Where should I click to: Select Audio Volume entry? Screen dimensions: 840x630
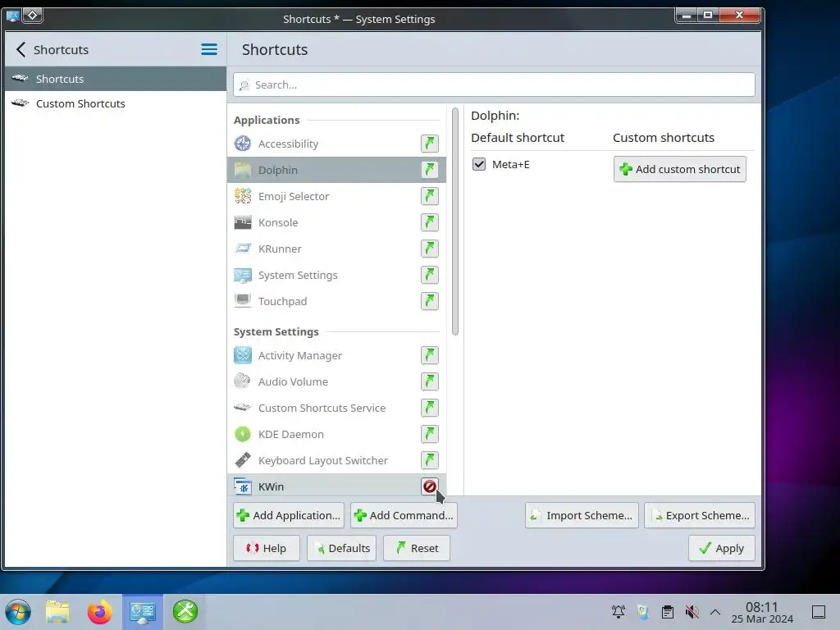[336, 381]
